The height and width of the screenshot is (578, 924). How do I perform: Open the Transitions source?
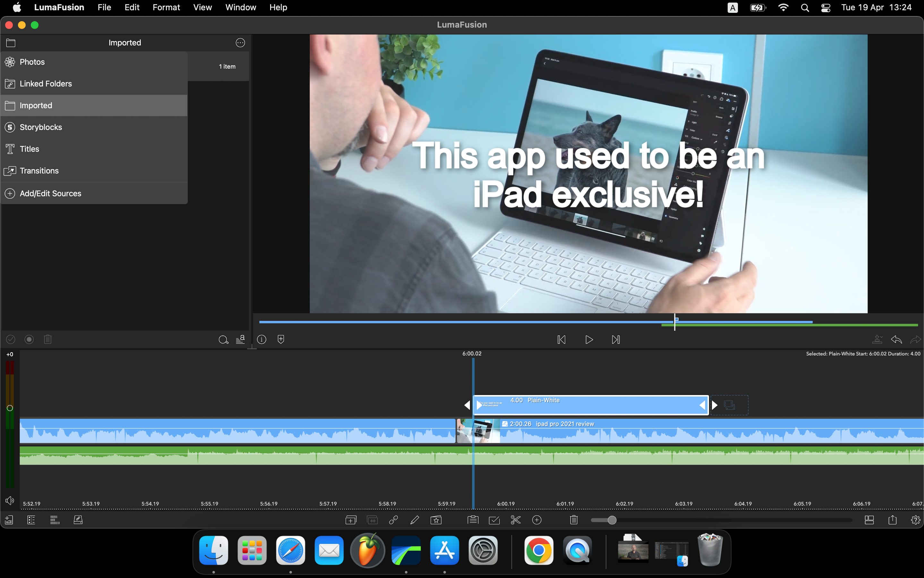tap(94, 171)
